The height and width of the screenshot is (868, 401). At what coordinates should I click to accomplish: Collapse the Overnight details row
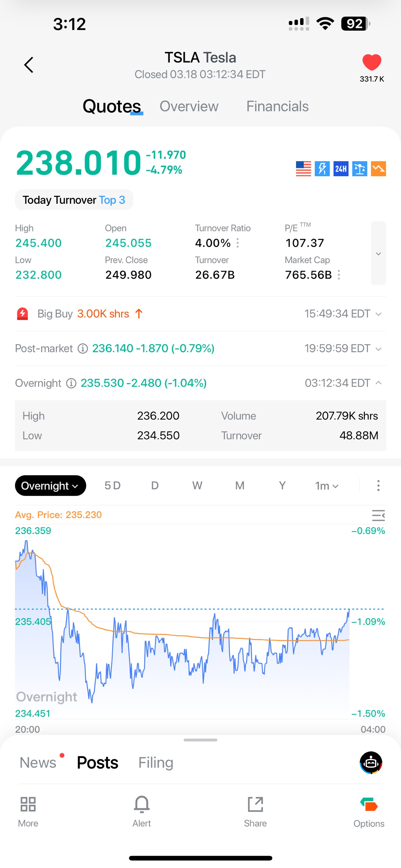(x=378, y=383)
